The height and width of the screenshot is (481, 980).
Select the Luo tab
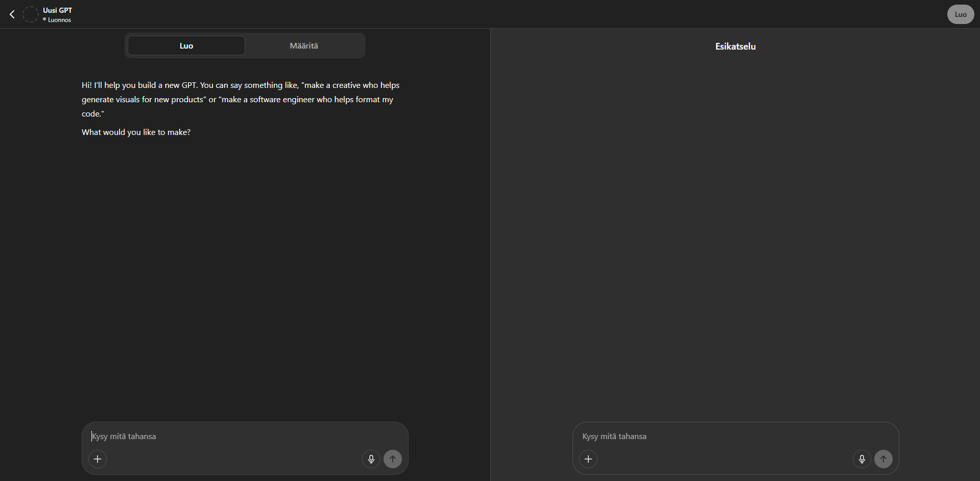click(x=186, y=45)
